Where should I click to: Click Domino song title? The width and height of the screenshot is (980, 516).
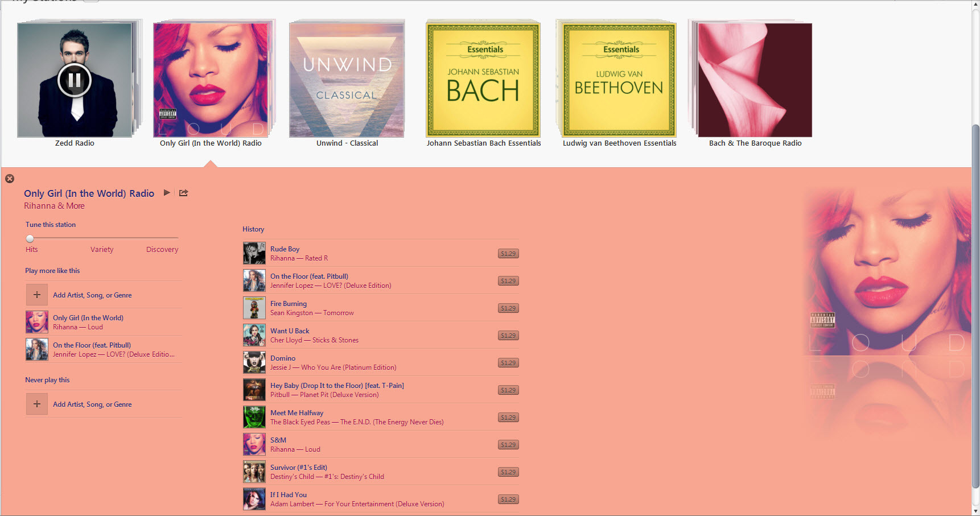point(283,358)
